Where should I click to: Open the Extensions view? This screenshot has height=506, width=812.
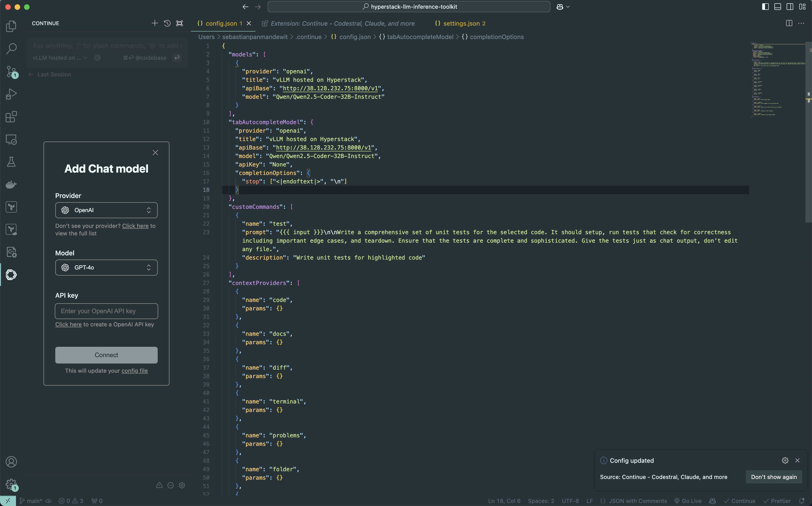(x=11, y=116)
